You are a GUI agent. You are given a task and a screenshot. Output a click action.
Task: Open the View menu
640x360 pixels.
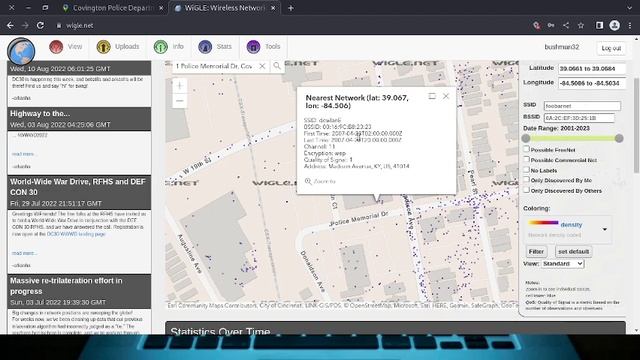[x=66, y=47]
